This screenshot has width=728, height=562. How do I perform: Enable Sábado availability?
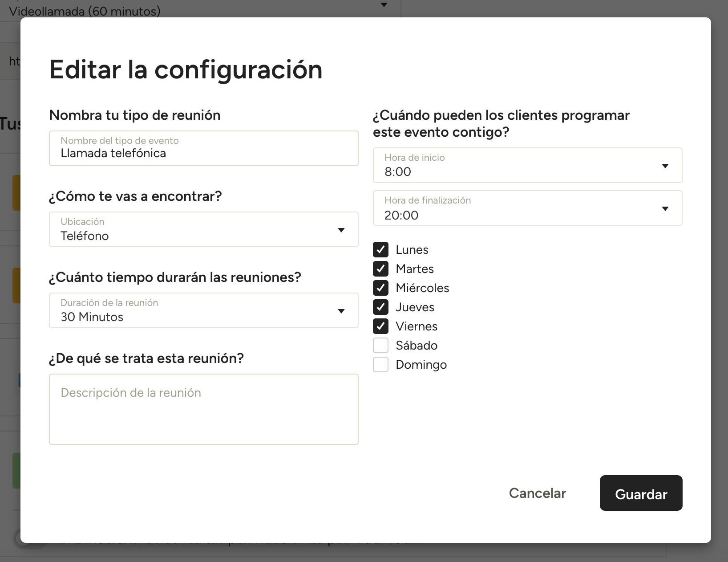pyautogui.click(x=380, y=346)
